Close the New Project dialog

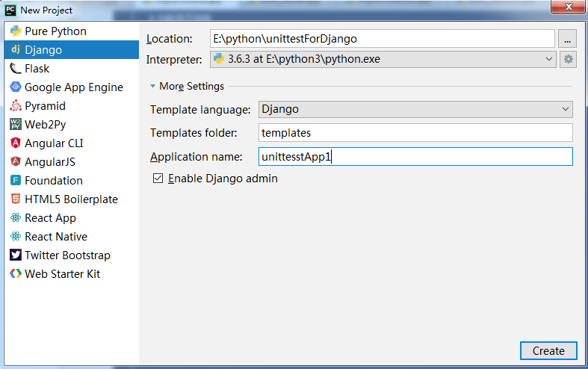pos(568,7)
